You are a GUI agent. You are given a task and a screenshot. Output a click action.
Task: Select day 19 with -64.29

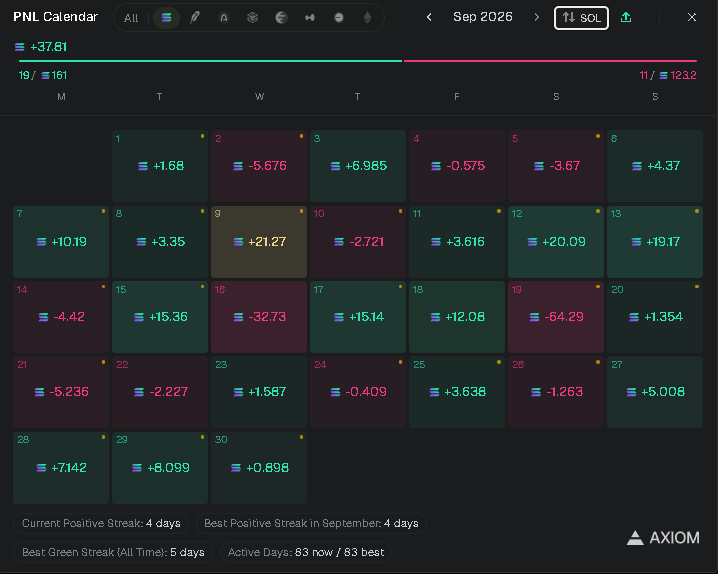(556, 317)
